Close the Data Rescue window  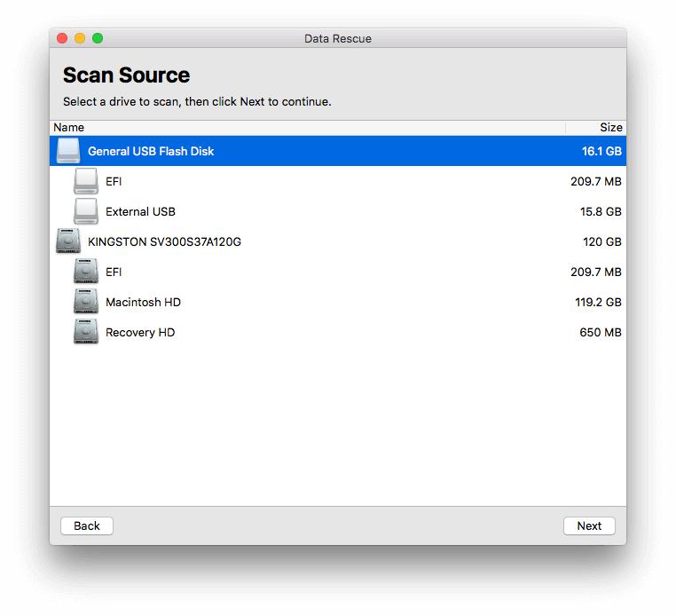(x=62, y=38)
